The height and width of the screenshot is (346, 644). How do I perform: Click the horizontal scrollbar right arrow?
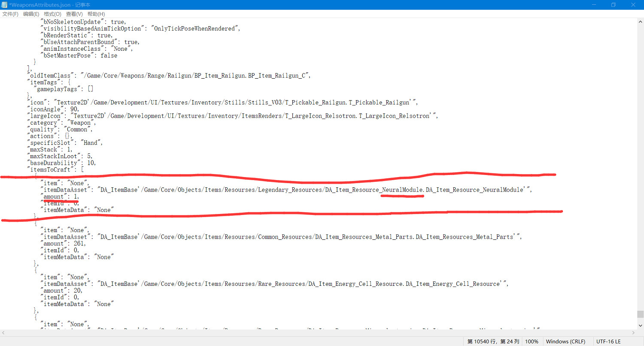pyautogui.click(x=633, y=333)
